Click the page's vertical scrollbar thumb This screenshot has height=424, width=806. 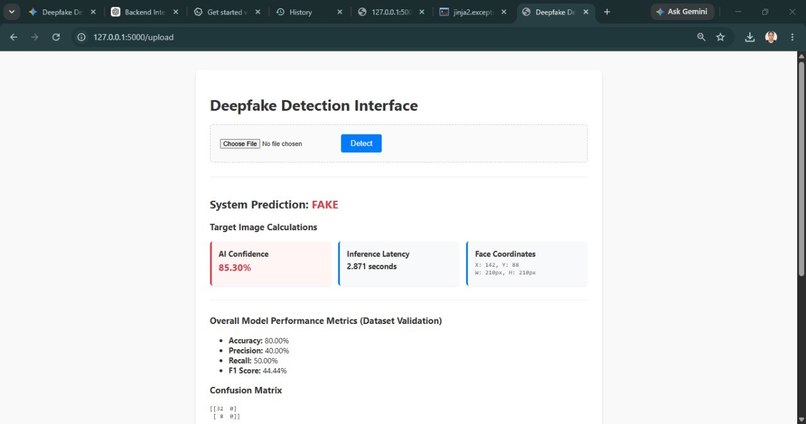click(x=801, y=169)
